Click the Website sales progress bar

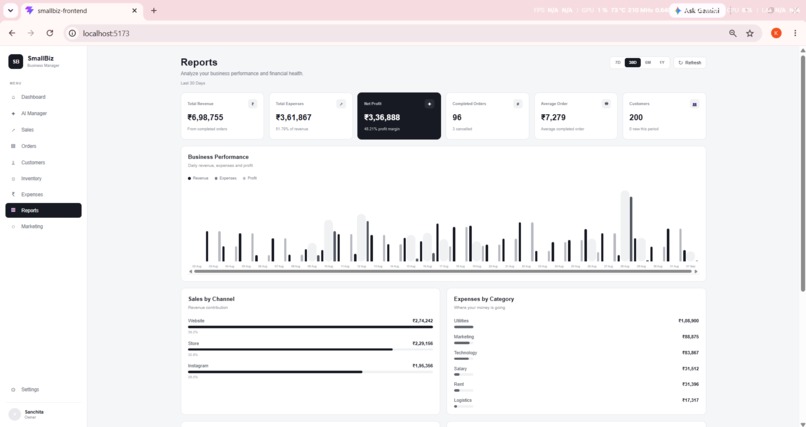(x=310, y=327)
